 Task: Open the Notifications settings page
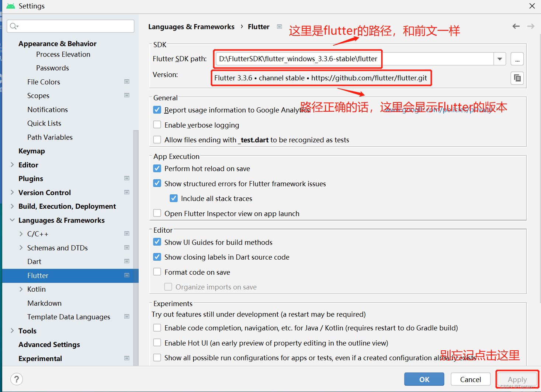tap(48, 110)
